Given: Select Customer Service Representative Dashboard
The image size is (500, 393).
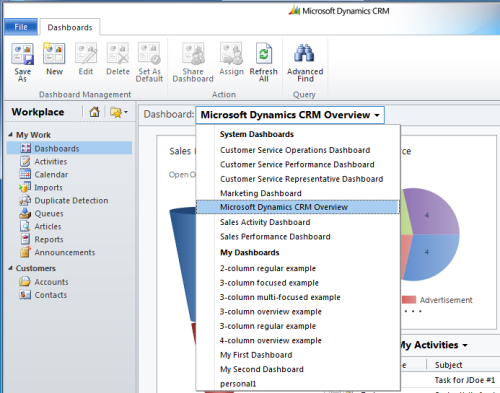Looking at the screenshot, I should pos(301,179).
